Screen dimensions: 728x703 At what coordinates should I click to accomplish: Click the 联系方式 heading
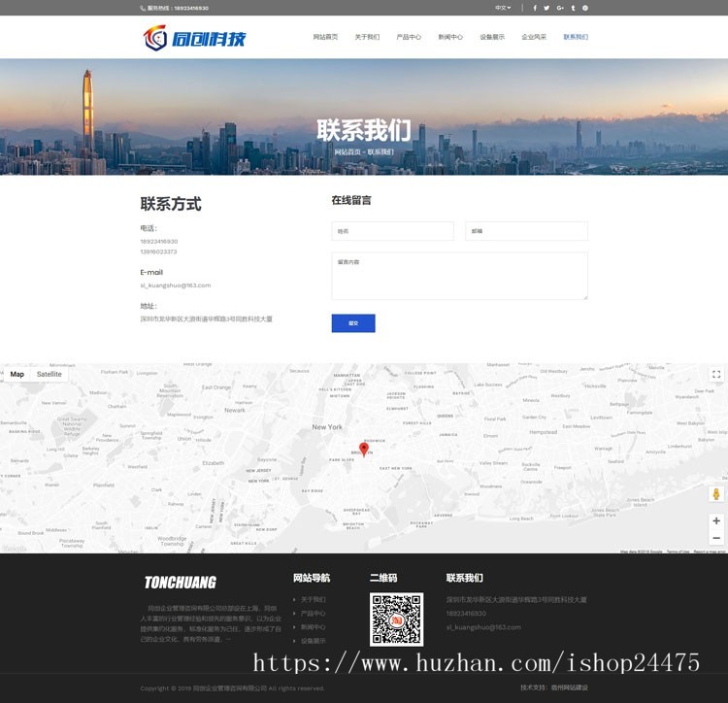click(x=171, y=204)
